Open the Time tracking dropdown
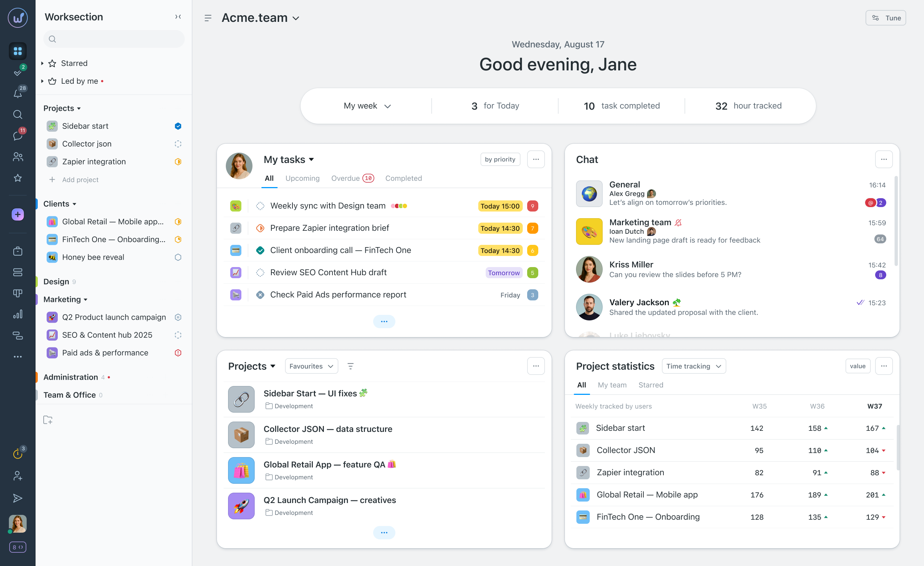Screen dimensions: 924x566 click(x=693, y=366)
